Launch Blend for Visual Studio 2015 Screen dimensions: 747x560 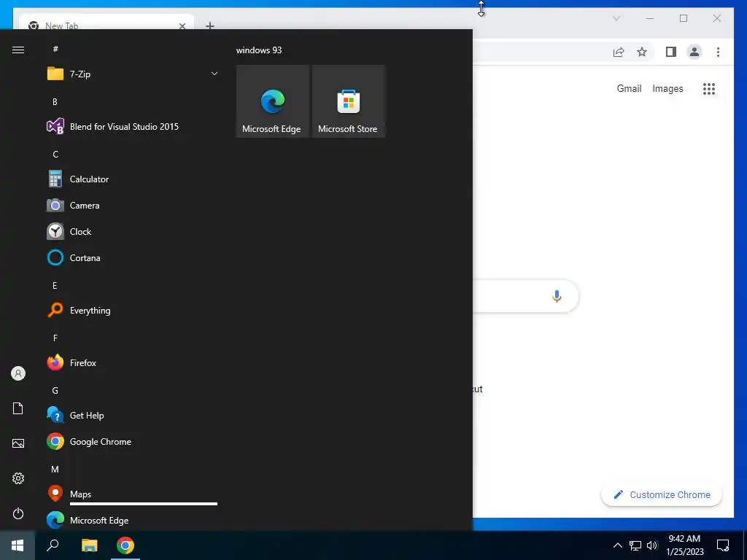click(133, 127)
